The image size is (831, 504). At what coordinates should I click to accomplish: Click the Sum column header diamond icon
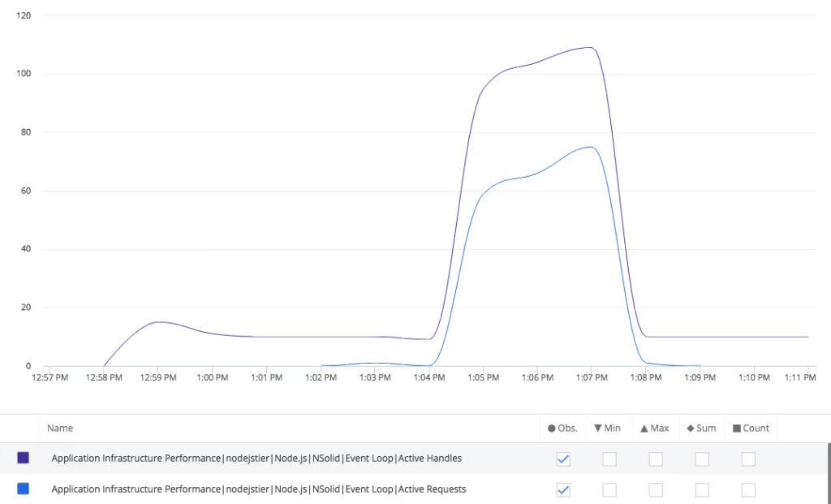click(x=691, y=428)
